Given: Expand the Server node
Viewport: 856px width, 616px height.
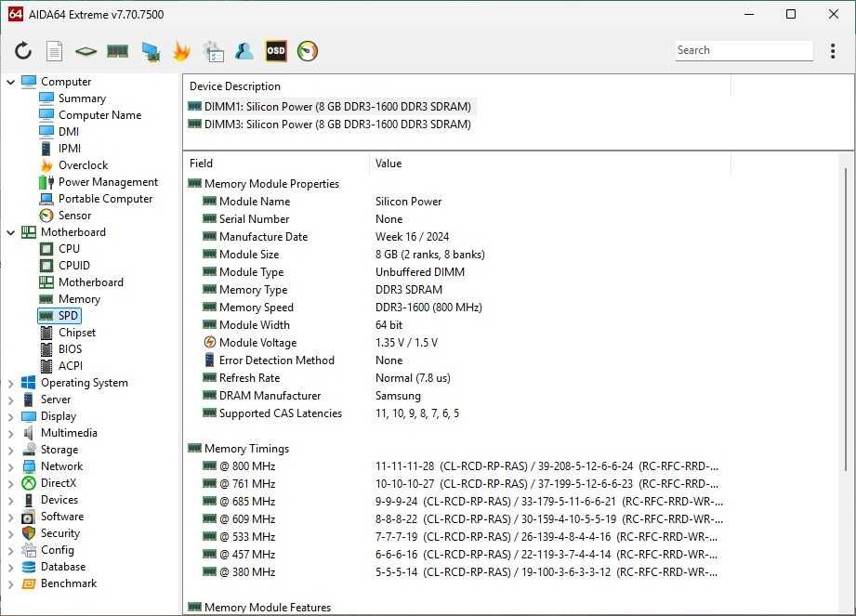Looking at the screenshot, I should (x=10, y=400).
